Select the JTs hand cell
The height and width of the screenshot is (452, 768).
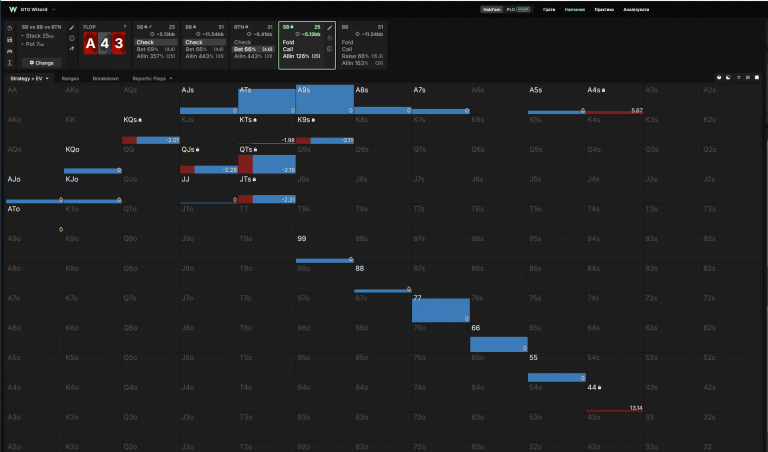[267, 189]
